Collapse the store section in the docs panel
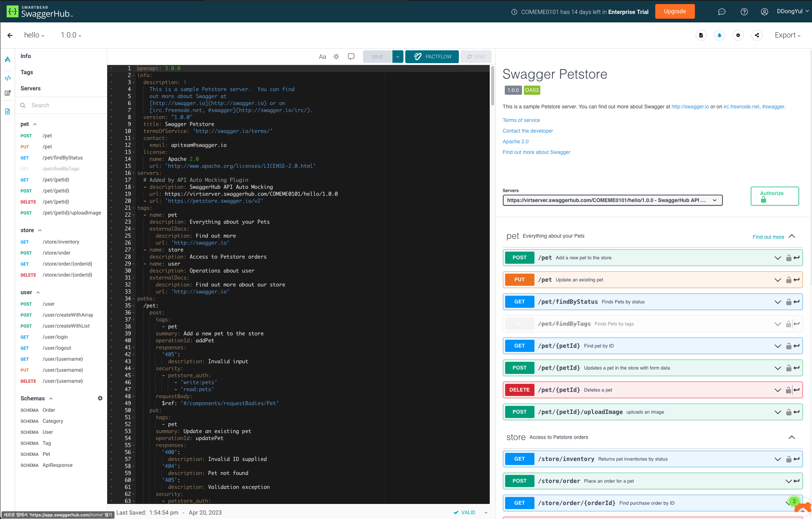The image size is (812, 519). click(792, 437)
